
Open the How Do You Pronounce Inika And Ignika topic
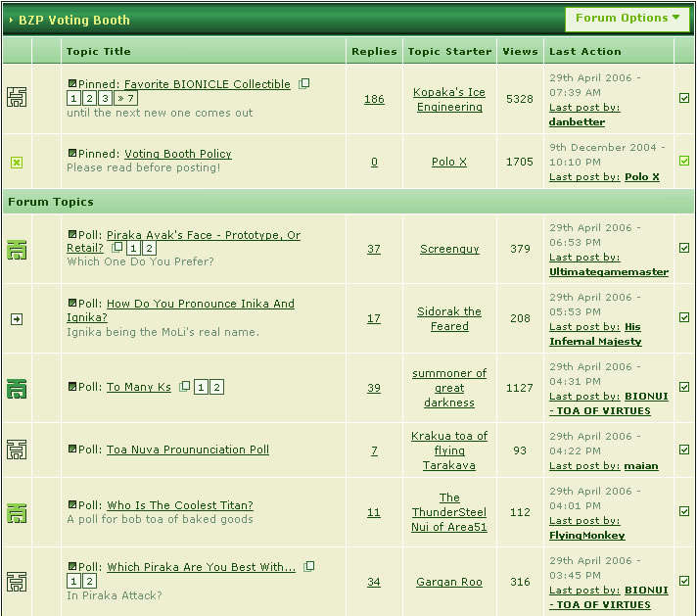pyautogui.click(x=180, y=310)
